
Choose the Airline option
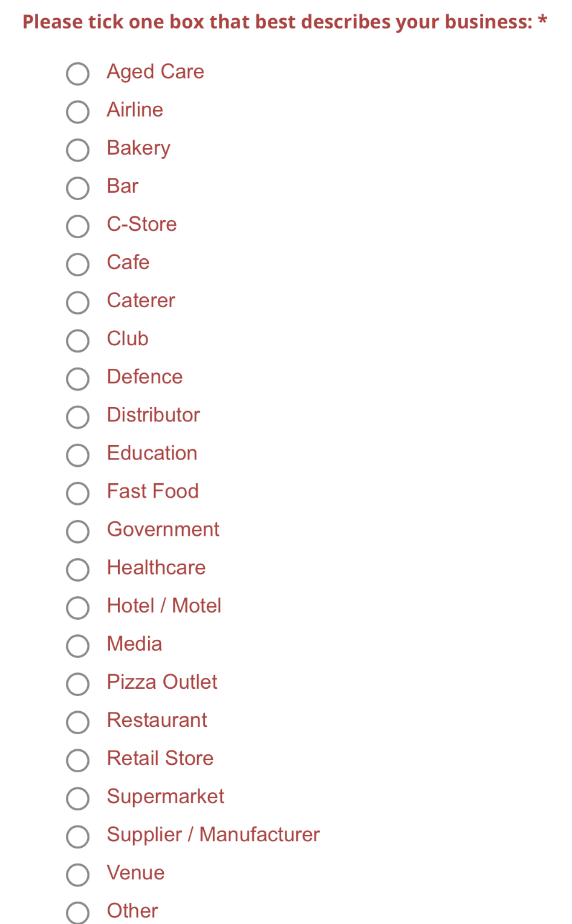(x=77, y=112)
